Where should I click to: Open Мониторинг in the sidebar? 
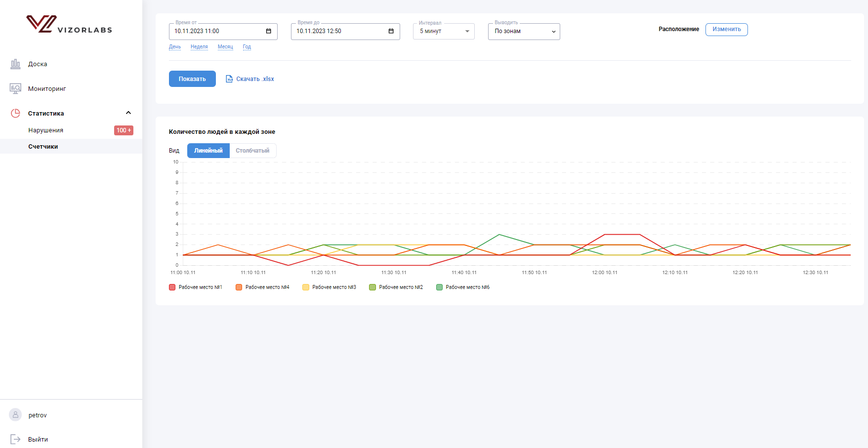[47, 89]
